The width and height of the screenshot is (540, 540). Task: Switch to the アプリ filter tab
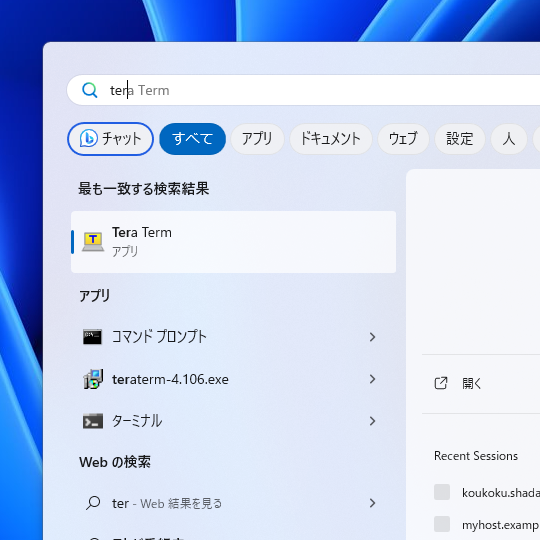click(x=257, y=139)
